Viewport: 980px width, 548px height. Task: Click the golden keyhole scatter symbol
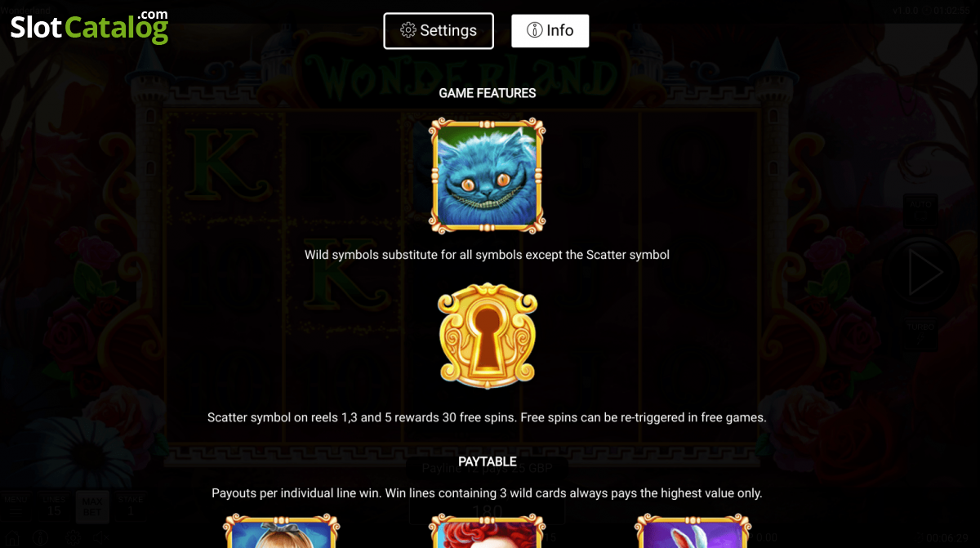coord(488,335)
